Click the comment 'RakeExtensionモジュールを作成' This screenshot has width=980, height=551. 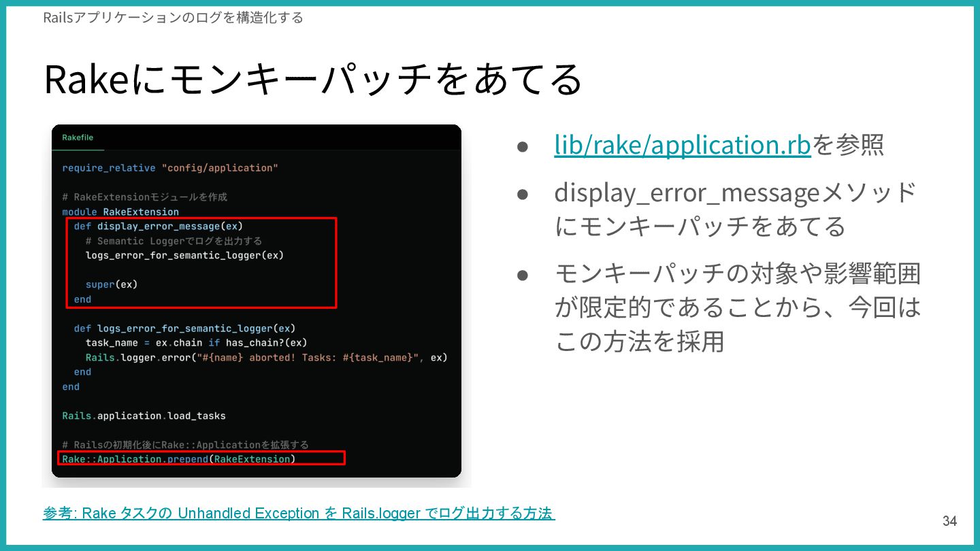click(145, 197)
